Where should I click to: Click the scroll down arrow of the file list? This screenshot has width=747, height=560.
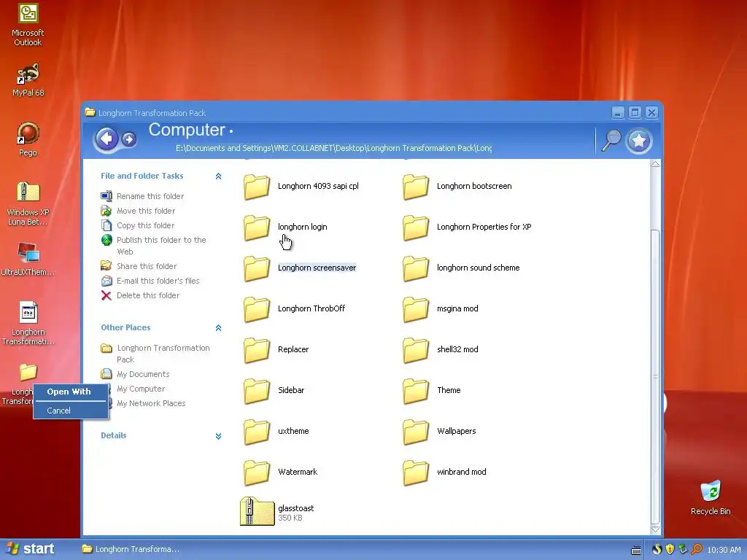click(x=655, y=529)
